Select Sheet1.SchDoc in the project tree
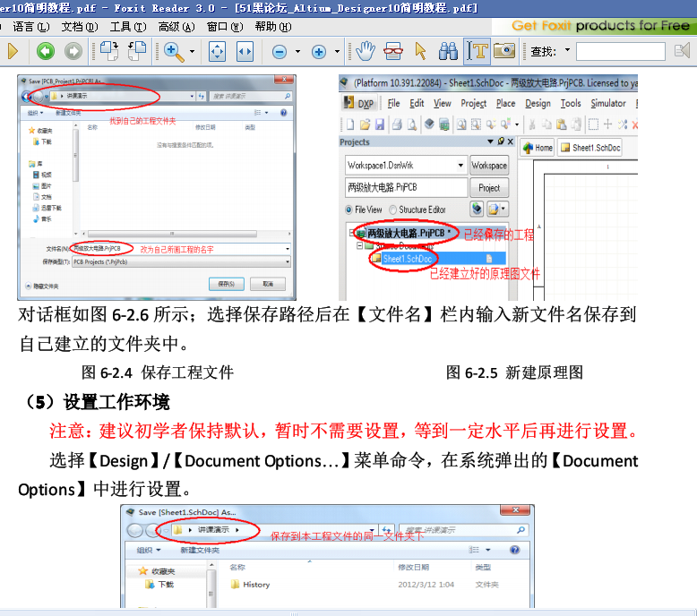 point(407,259)
